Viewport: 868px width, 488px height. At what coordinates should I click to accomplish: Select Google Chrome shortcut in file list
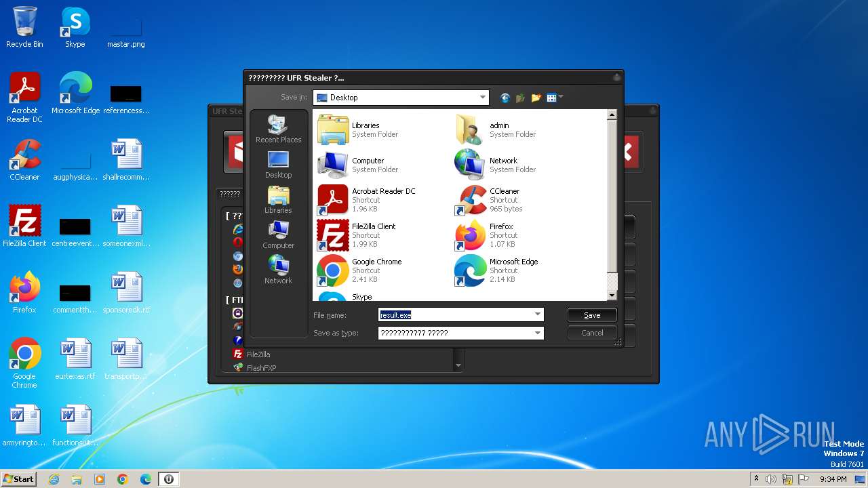click(x=360, y=270)
